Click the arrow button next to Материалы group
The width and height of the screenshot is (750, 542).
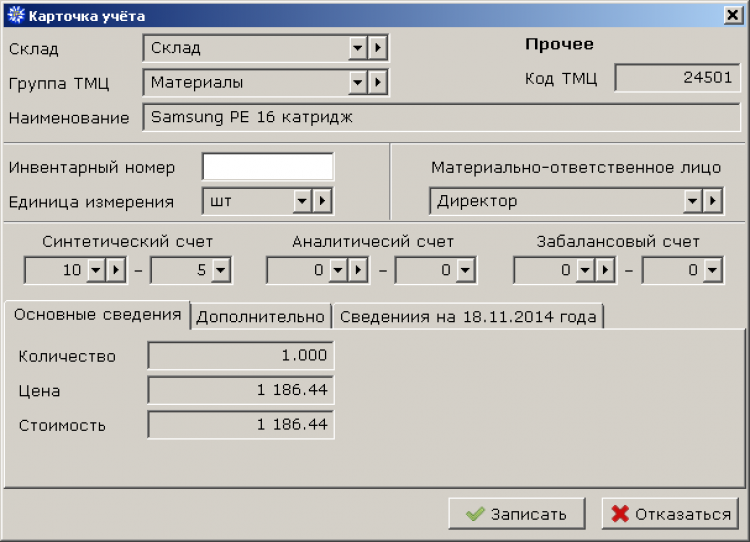pyautogui.click(x=378, y=82)
